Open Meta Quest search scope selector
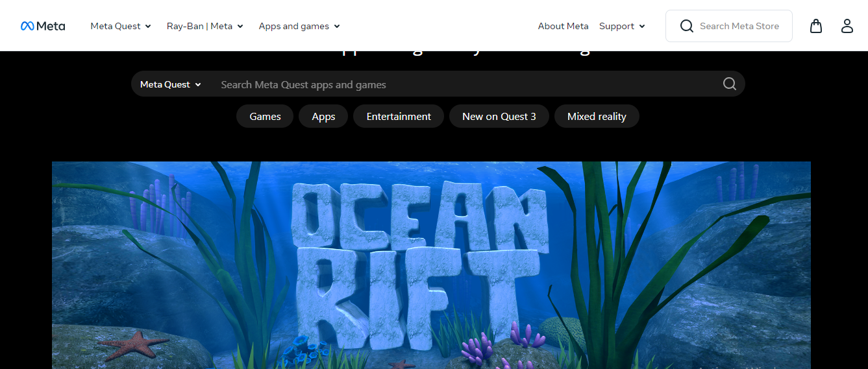This screenshot has height=369, width=868. click(x=171, y=84)
